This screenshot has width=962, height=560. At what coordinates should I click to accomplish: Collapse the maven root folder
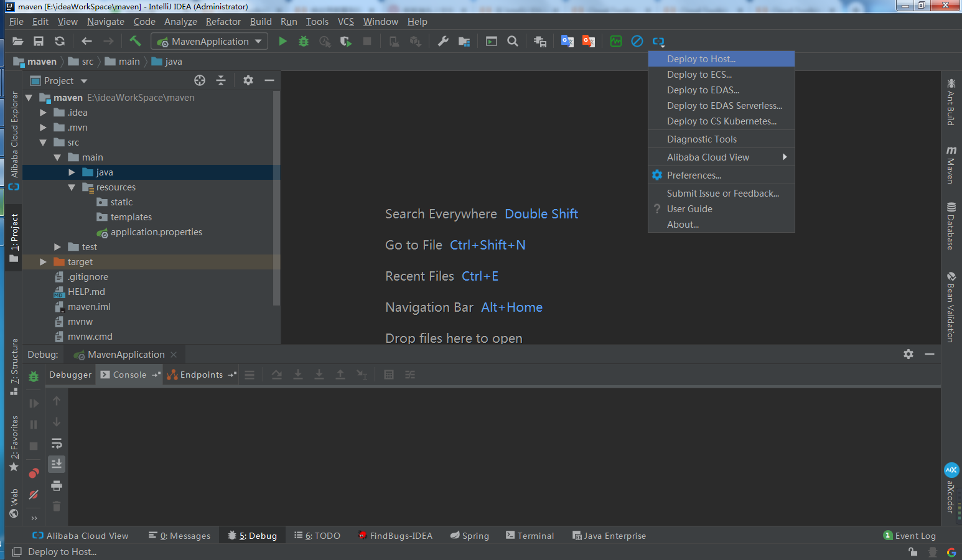[29, 98]
